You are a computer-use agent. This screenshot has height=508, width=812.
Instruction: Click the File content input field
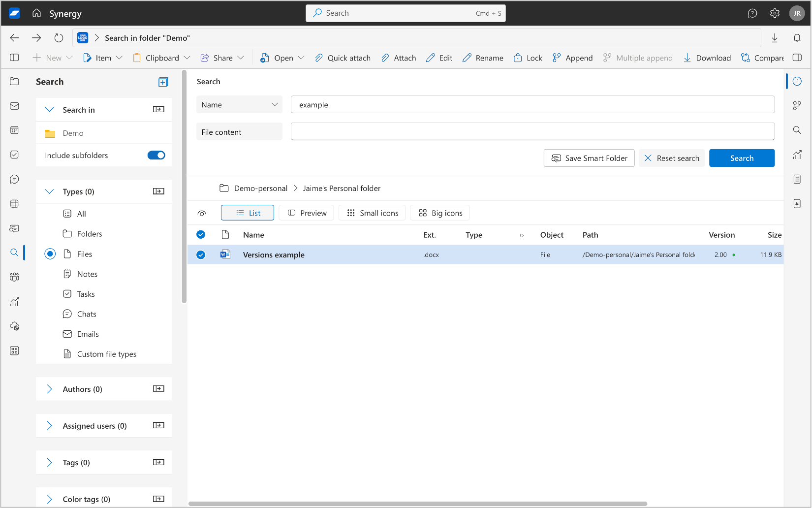coord(532,131)
